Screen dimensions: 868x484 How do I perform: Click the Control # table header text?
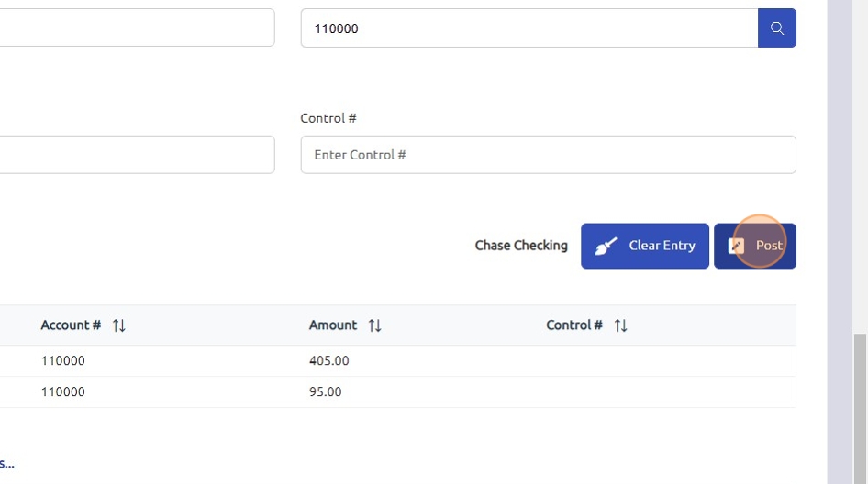(573, 325)
